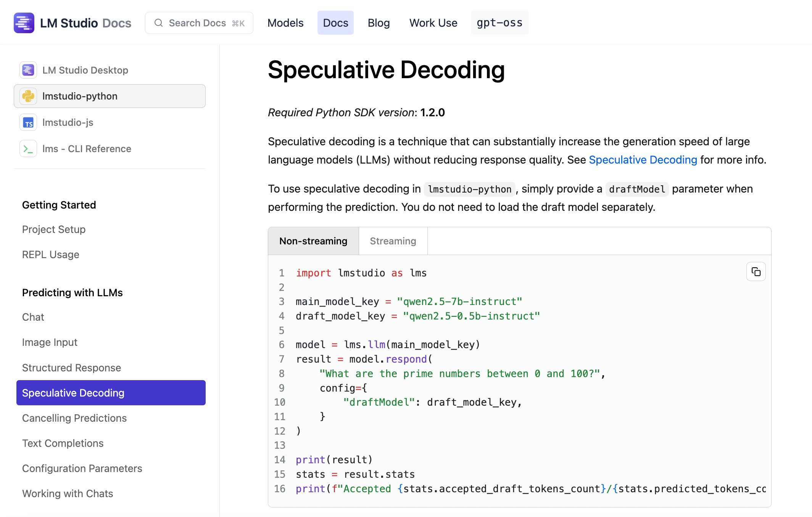Open Project Setup under Getting Started

[x=53, y=229]
